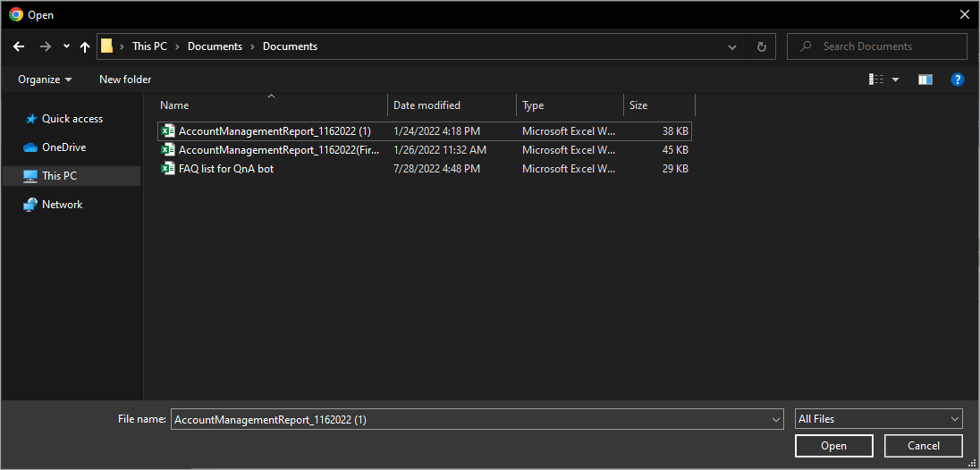Open the recent locations dropdown arrow
This screenshot has width=980, height=470.
coord(66,46)
